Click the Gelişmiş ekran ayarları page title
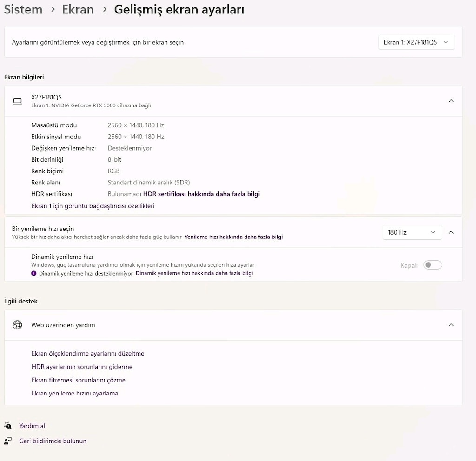Screen dimensions: 476x461 pos(179,10)
